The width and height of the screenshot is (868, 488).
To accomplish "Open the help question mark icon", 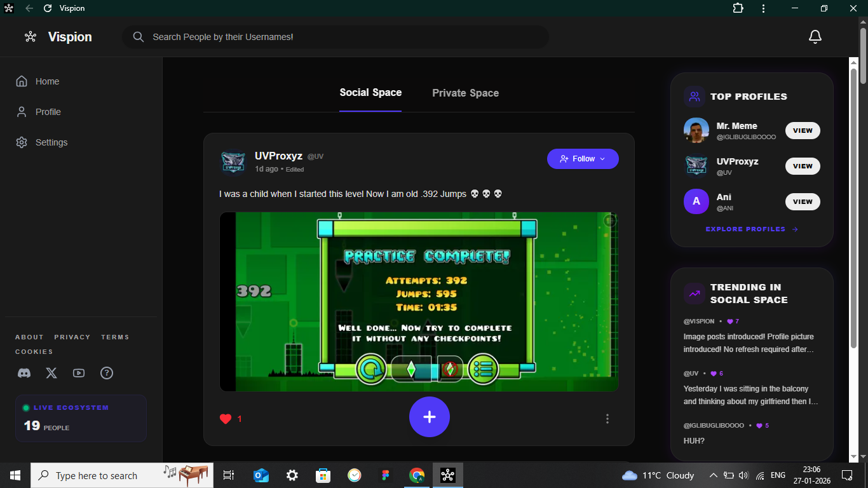I will (107, 373).
